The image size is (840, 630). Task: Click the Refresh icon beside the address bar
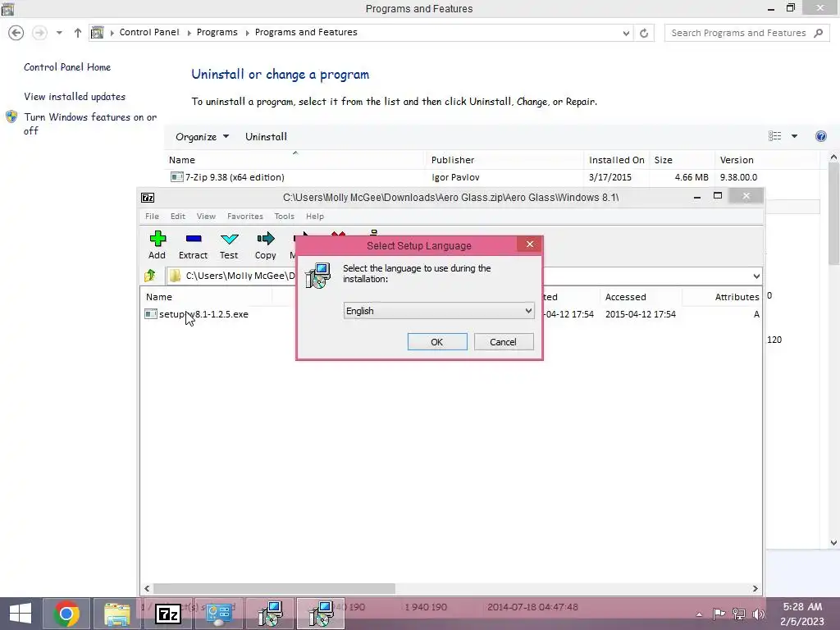[644, 33]
